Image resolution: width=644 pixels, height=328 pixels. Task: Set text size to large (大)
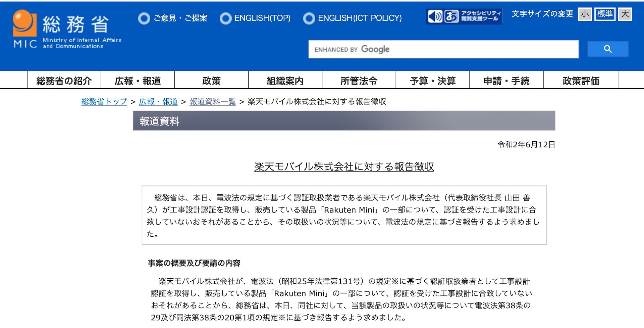point(625,14)
